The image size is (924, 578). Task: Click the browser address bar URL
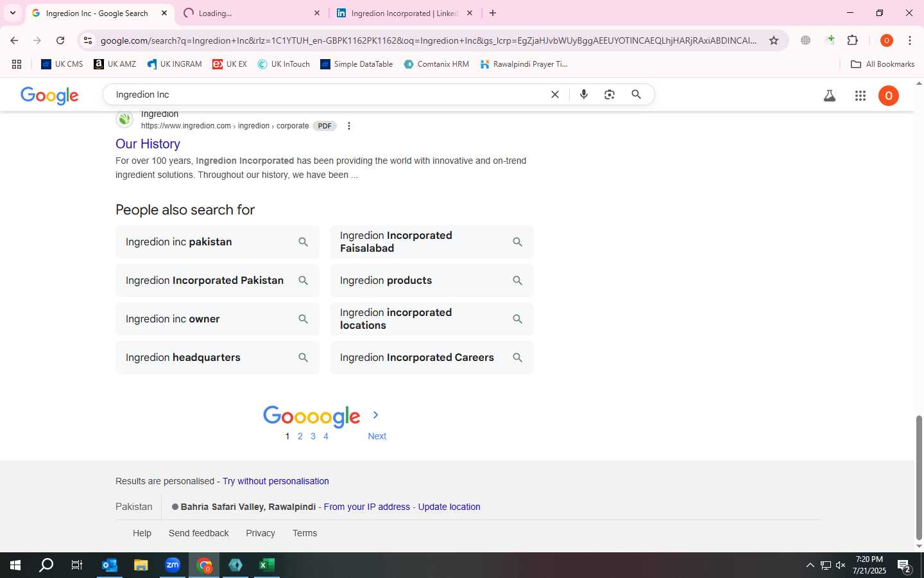pos(428,40)
